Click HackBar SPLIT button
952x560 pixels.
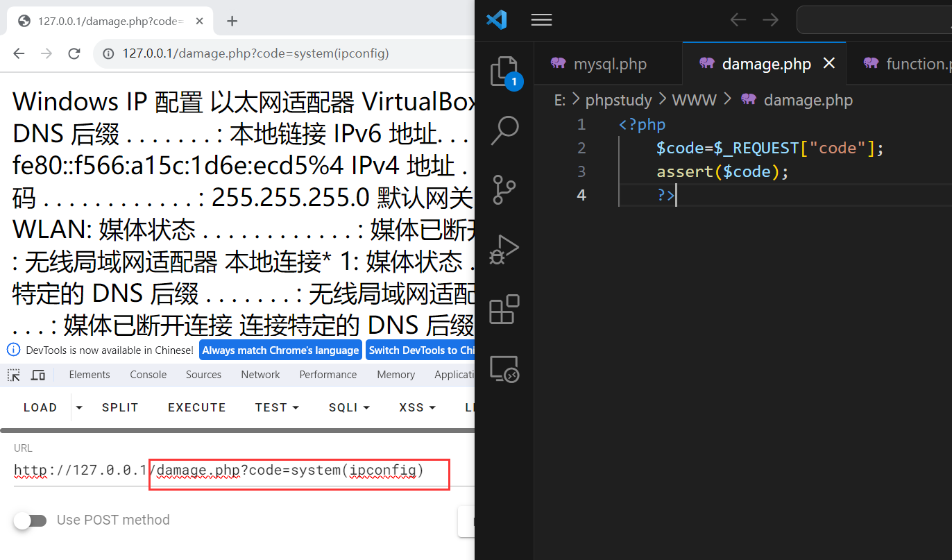click(x=120, y=407)
